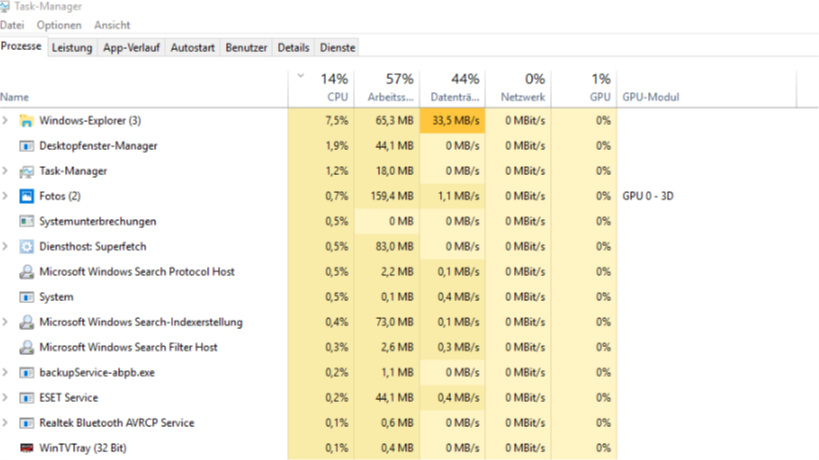Click the Diensthost: Superfetch gear icon
Viewport: 819px width, 460px height.
pos(26,246)
